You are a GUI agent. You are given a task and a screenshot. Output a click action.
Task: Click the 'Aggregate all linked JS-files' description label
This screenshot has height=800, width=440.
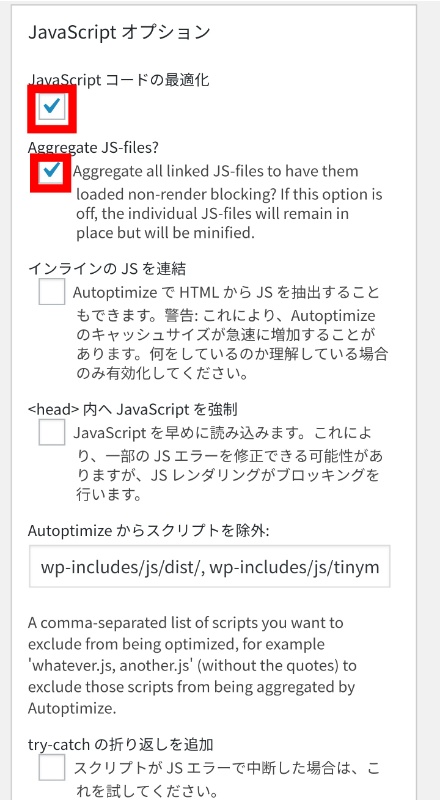tap(229, 202)
